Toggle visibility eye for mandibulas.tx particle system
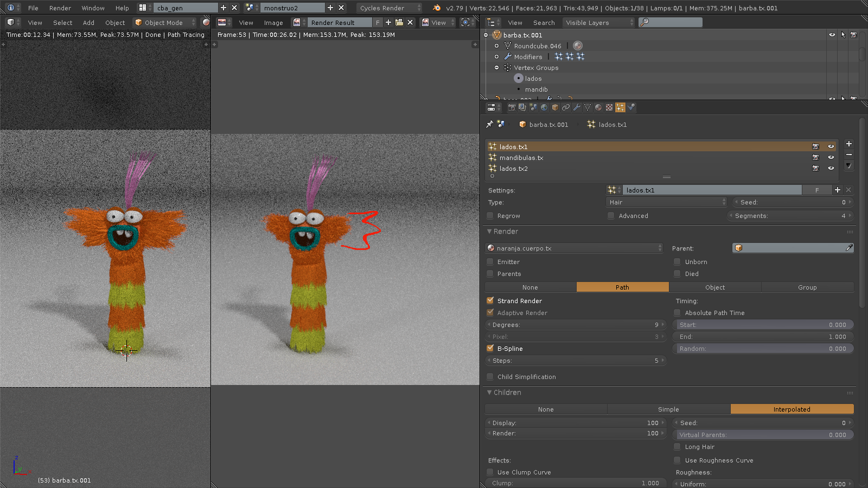Screen dimensions: 868x488 click(x=831, y=157)
